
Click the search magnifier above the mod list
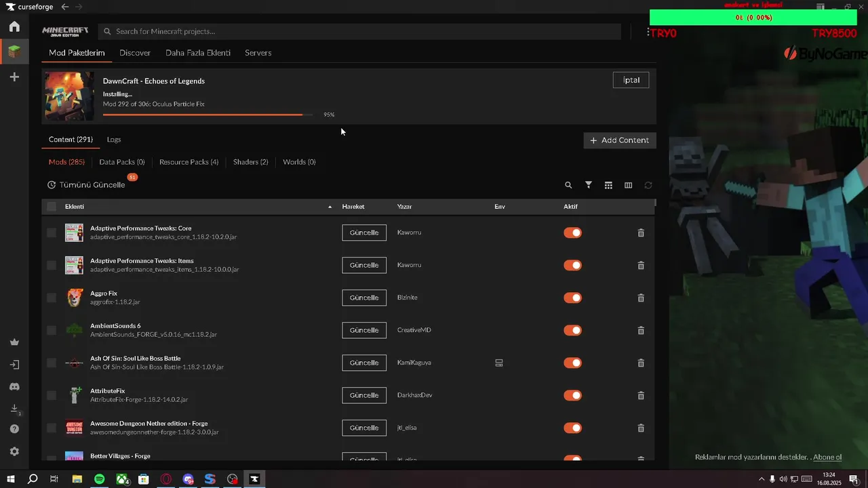(x=568, y=185)
